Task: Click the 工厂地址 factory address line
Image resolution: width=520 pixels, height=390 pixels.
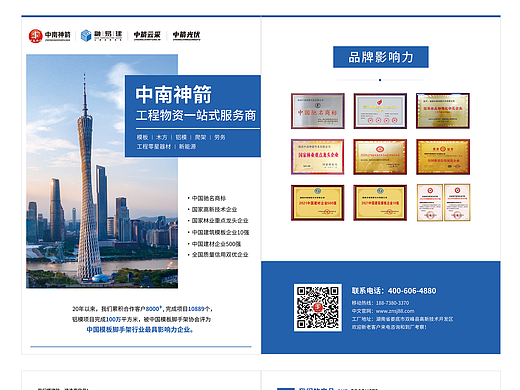Action: (402, 319)
